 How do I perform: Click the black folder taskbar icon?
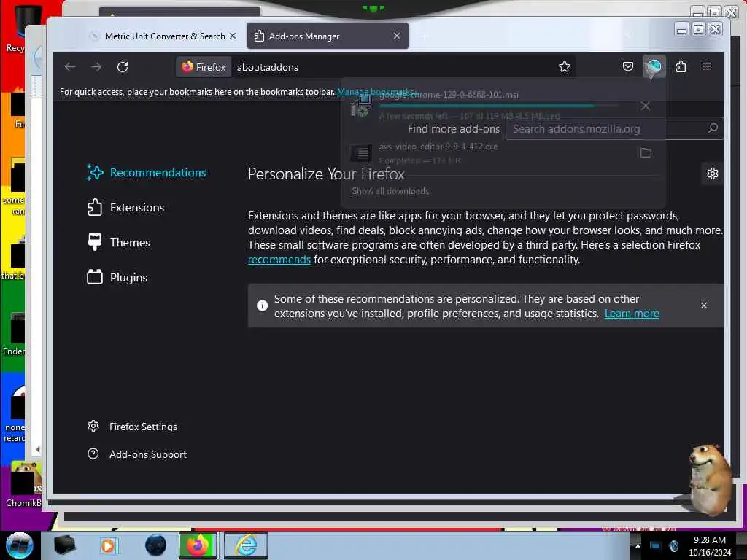[64, 545]
